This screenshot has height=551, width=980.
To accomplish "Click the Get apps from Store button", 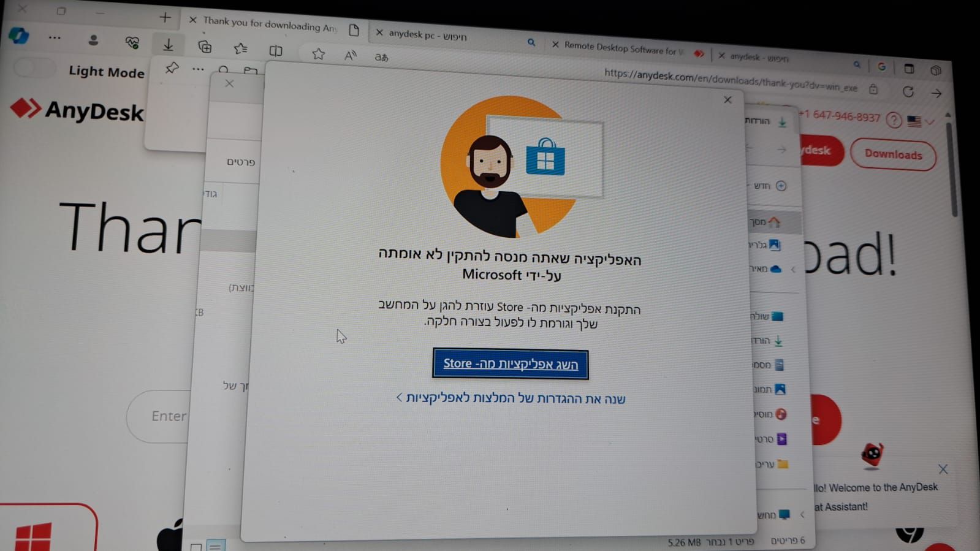I will [510, 364].
